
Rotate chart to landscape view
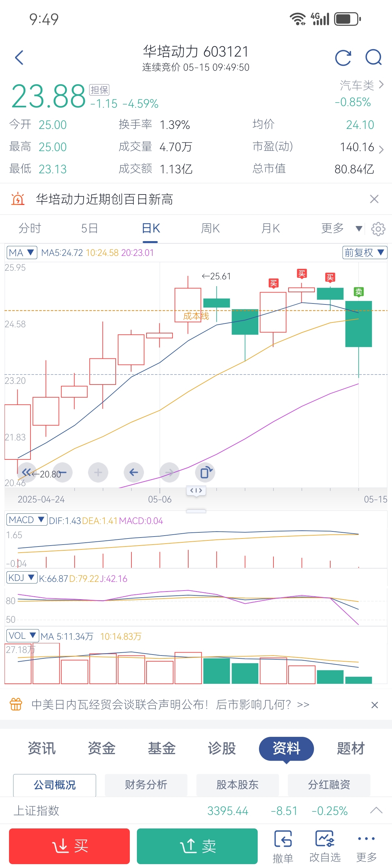(205, 472)
